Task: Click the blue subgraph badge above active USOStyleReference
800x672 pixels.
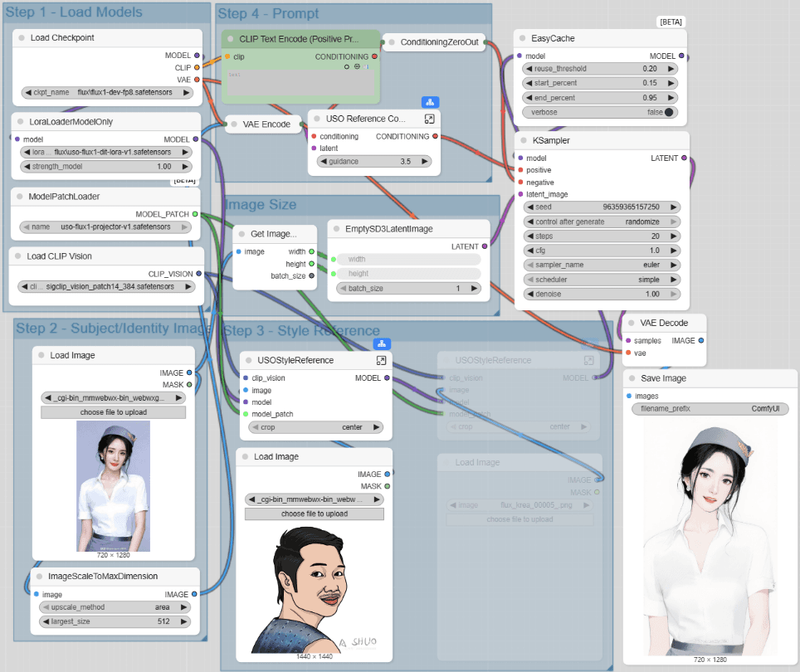Action: click(382, 343)
